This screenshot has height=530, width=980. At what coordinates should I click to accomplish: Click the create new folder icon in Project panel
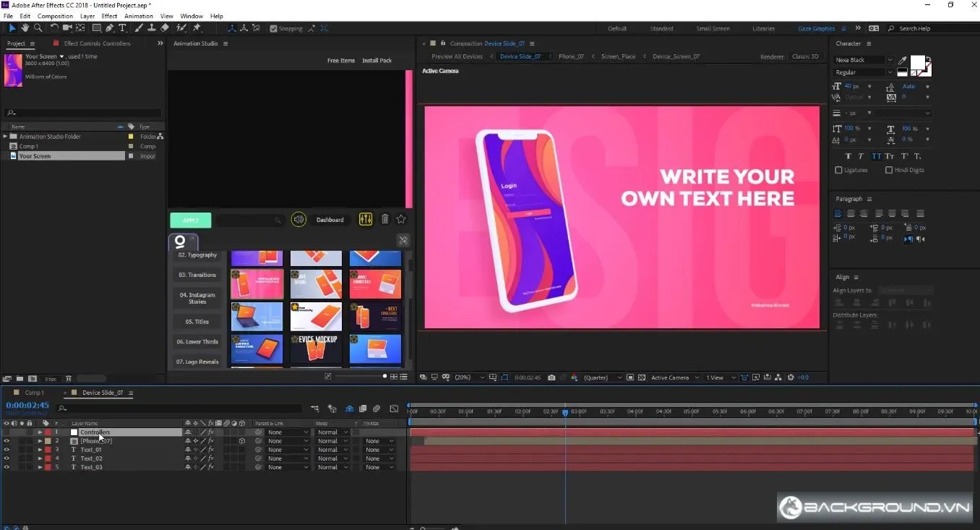point(20,378)
